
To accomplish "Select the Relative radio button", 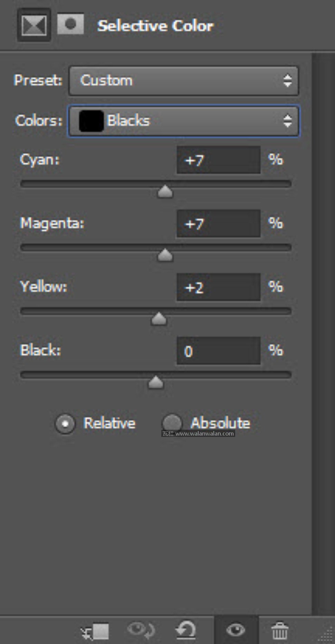I will click(x=65, y=423).
